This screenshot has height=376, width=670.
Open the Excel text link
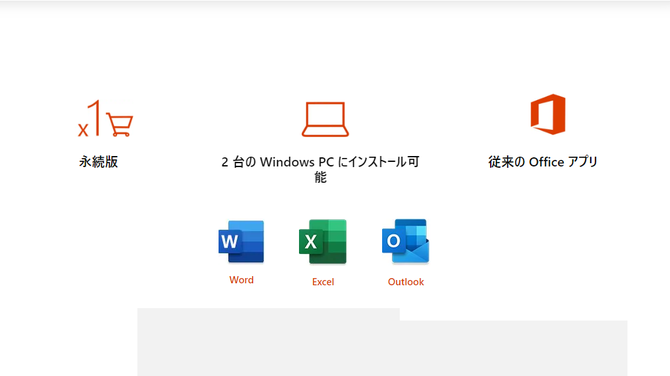tap(323, 282)
